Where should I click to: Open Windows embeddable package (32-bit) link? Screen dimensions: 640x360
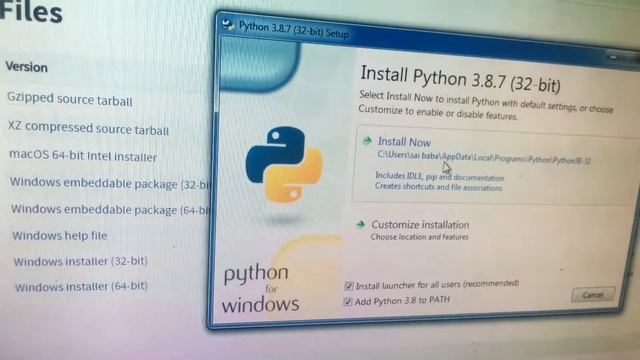pyautogui.click(x=109, y=183)
